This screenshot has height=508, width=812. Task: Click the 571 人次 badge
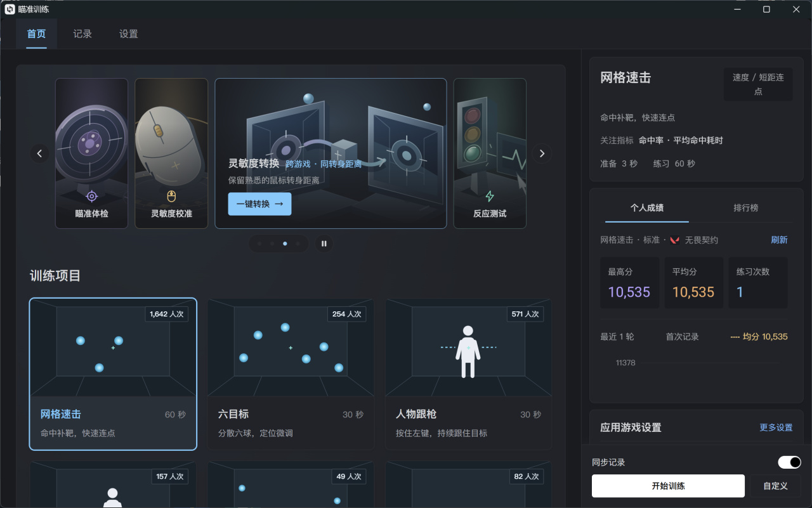click(525, 314)
